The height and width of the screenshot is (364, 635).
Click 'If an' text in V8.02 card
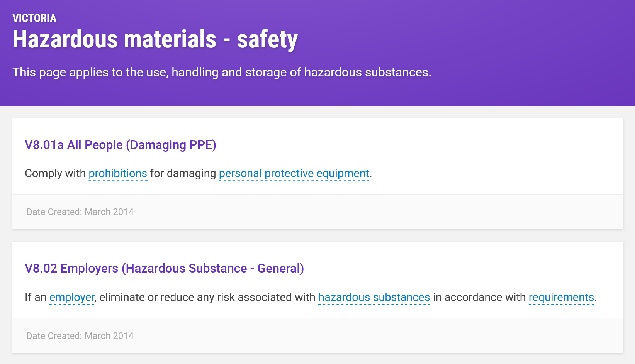(x=36, y=297)
